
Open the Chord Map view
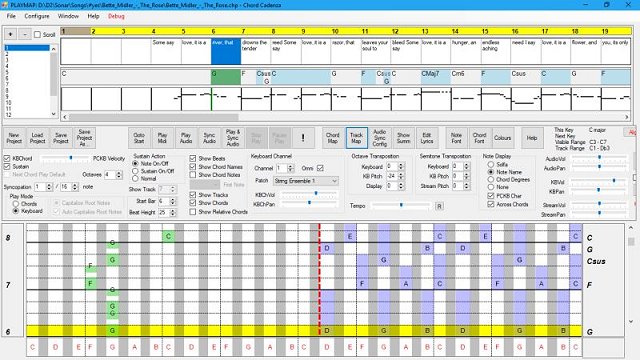332,138
